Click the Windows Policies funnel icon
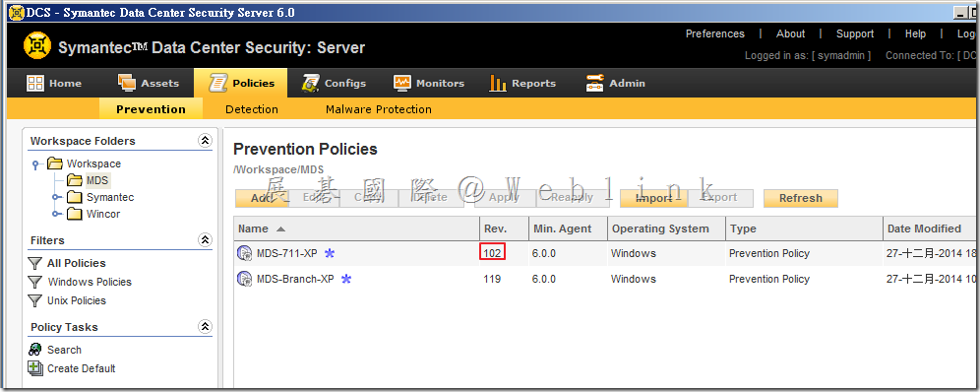 pos(35,282)
